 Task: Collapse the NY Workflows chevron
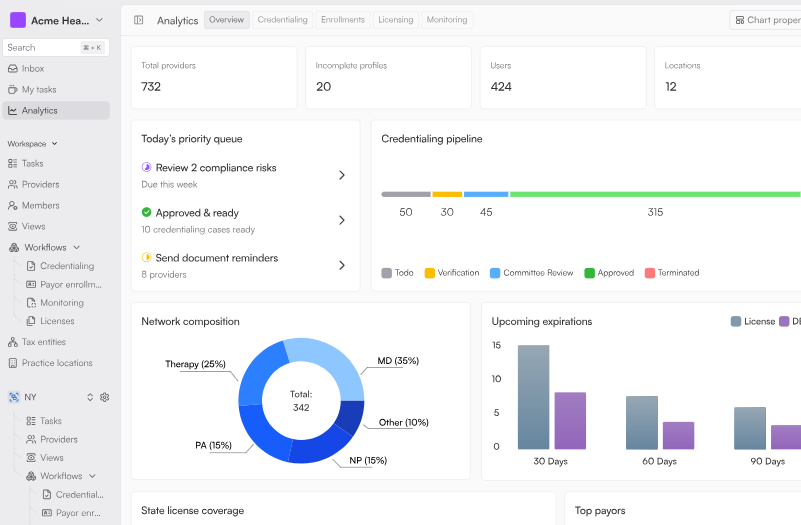[92, 476]
